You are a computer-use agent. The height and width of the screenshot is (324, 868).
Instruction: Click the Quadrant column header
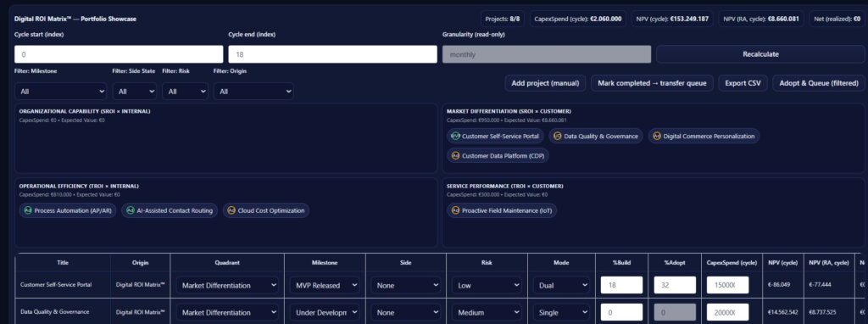[x=227, y=263]
